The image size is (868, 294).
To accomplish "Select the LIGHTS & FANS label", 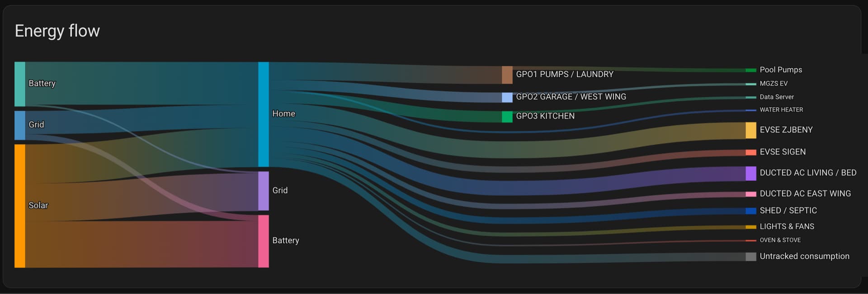I will (787, 227).
